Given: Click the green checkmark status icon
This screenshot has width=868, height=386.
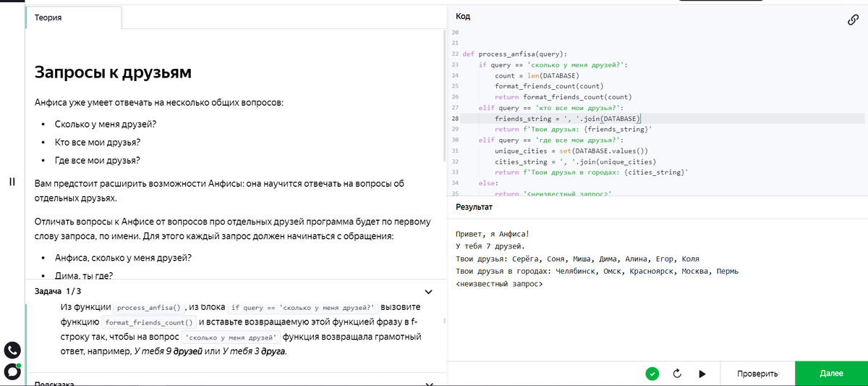Looking at the screenshot, I should tap(652, 374).
